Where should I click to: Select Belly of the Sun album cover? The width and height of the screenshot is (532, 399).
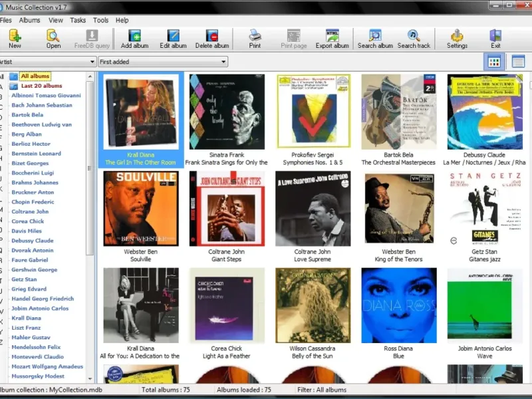[313, 305]
